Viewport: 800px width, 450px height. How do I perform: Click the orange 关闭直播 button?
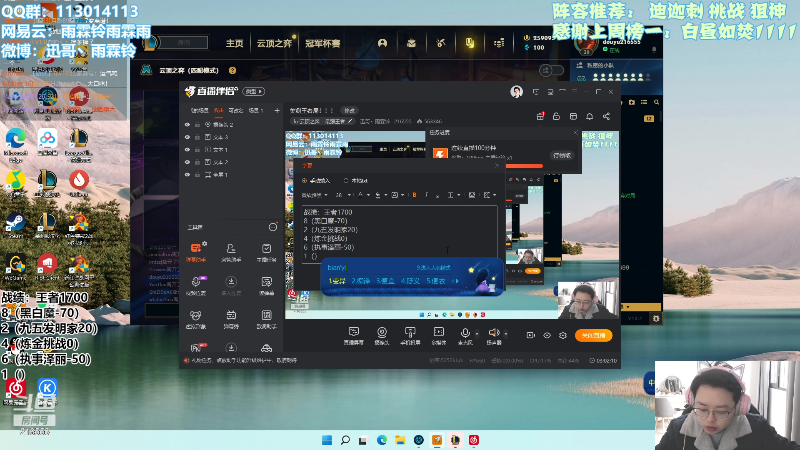[x=593, y=335]
